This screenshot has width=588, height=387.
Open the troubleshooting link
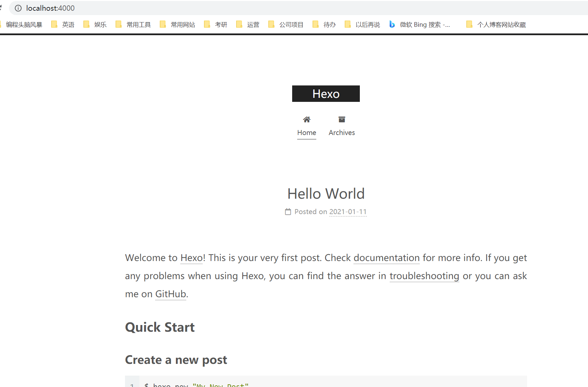[x=424, y=276]
